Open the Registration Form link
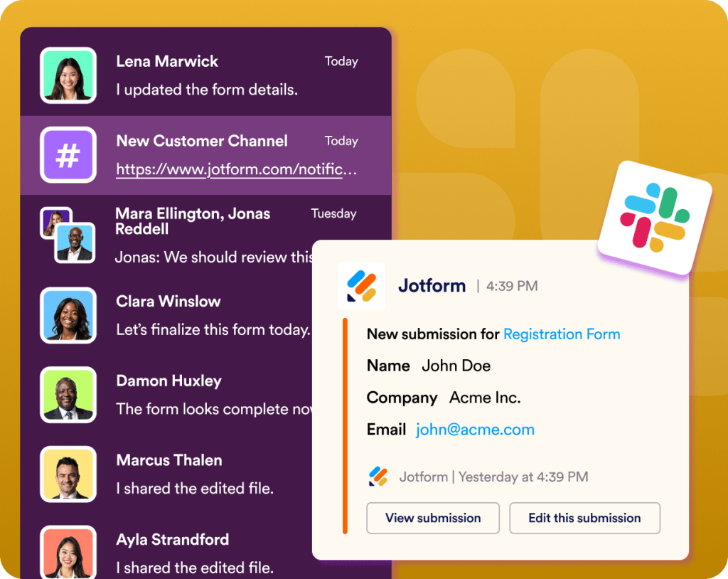The width and height of the screenshot is (728, 579). [561, 334]
